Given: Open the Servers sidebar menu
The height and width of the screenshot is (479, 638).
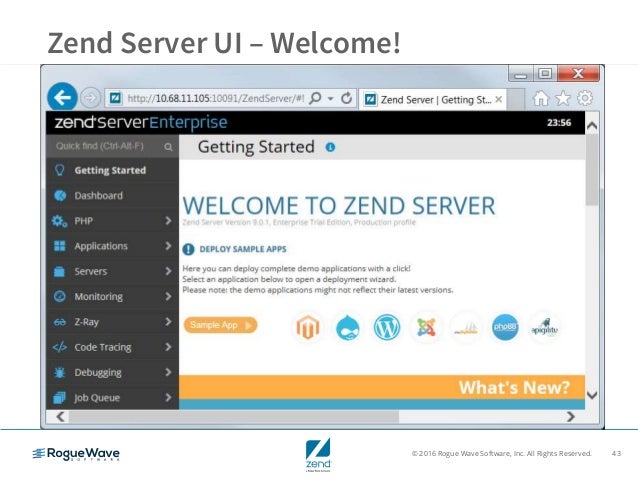Looking at the screenshot, I should click(112, 271).
